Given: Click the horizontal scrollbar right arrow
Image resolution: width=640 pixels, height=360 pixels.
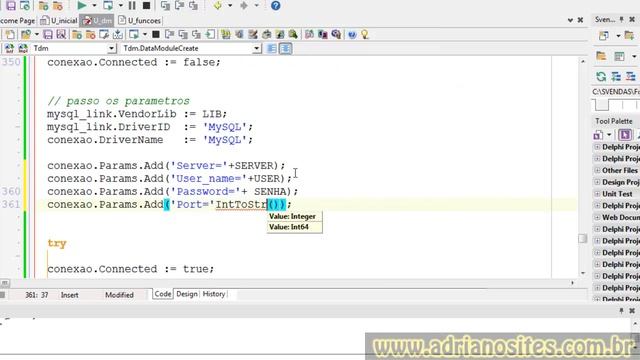Looking at the screenshot, I should tap(572, 282).
